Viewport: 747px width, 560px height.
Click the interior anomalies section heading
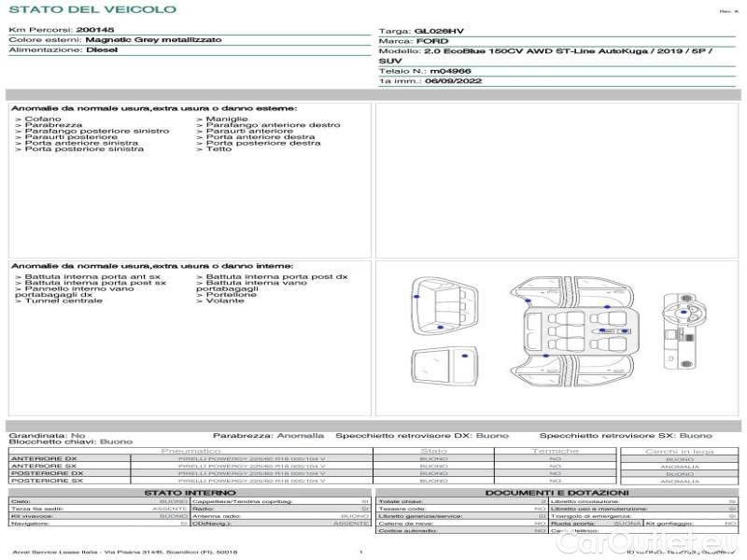152,266
